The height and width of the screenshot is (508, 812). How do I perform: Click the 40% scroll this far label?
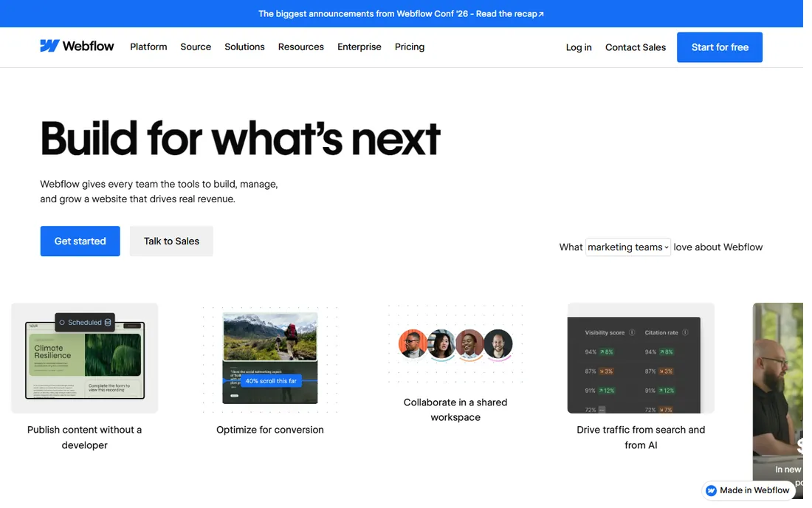click(271, 380)
